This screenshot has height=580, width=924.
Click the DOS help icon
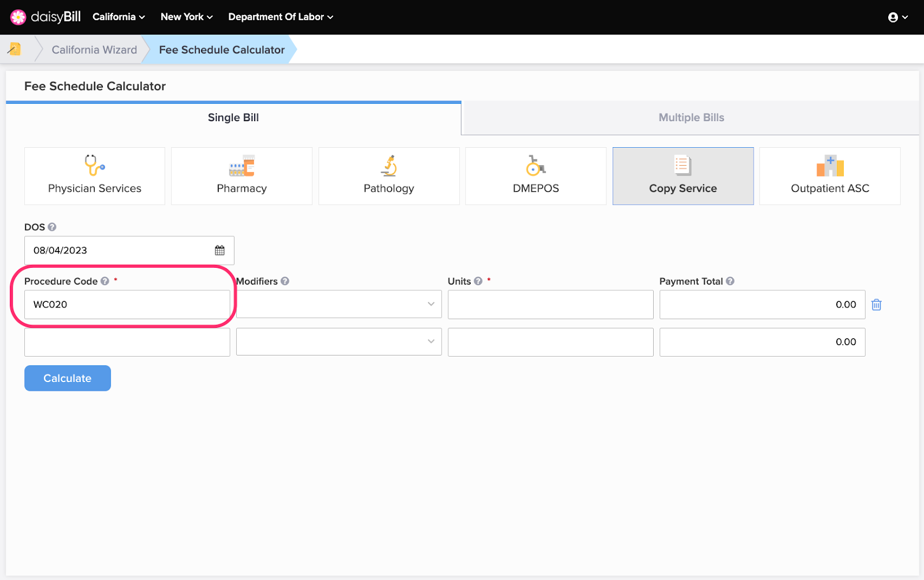coord(52,227)
